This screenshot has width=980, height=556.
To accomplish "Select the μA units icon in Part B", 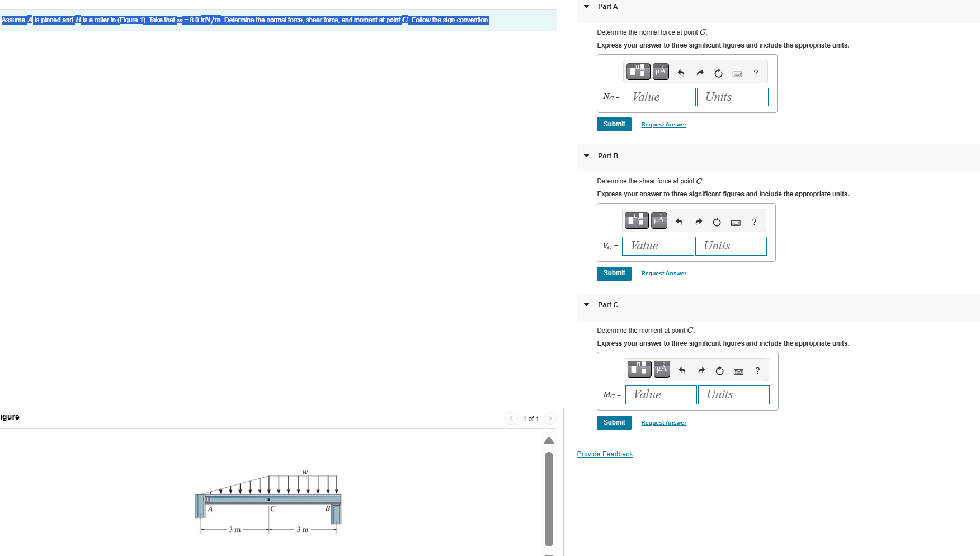I will click(658, 220).
